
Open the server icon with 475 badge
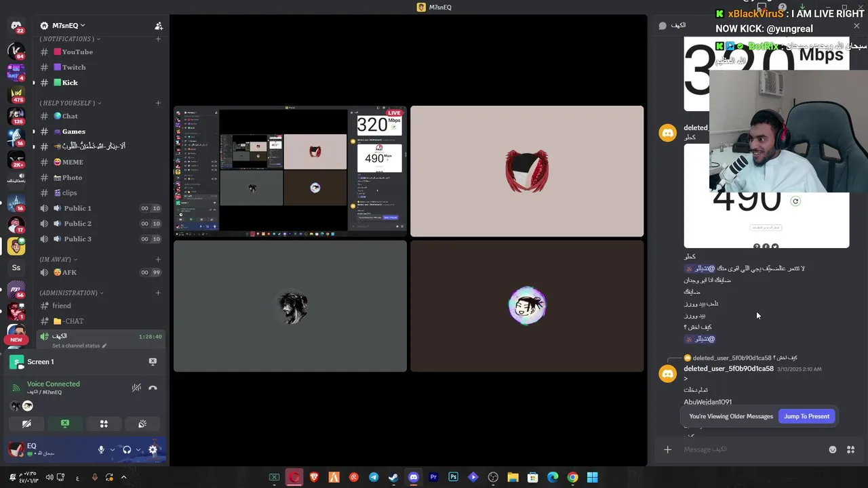pos(16,94)
